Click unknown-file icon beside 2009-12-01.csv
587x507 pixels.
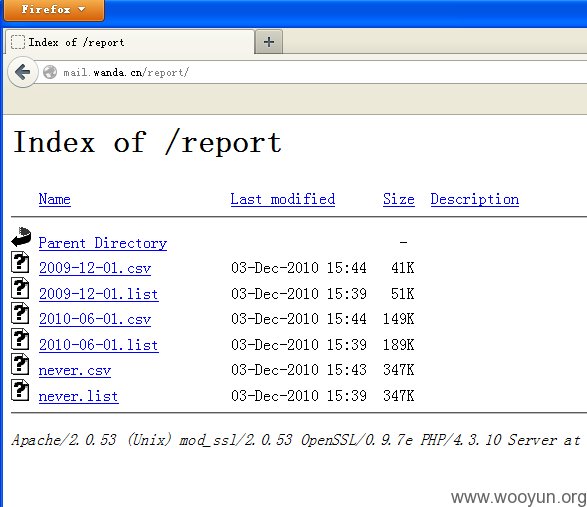click(20, 262)
